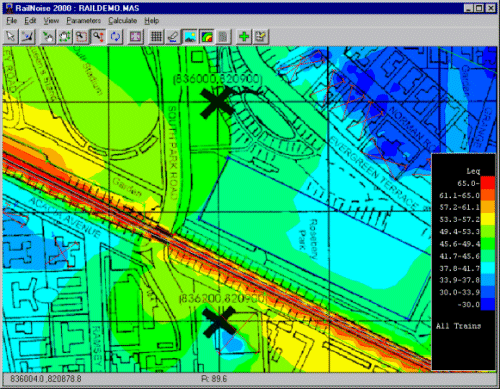Click the blue rotate arrows icon
This screenshot has height=389, width=500.
[115, 36]
